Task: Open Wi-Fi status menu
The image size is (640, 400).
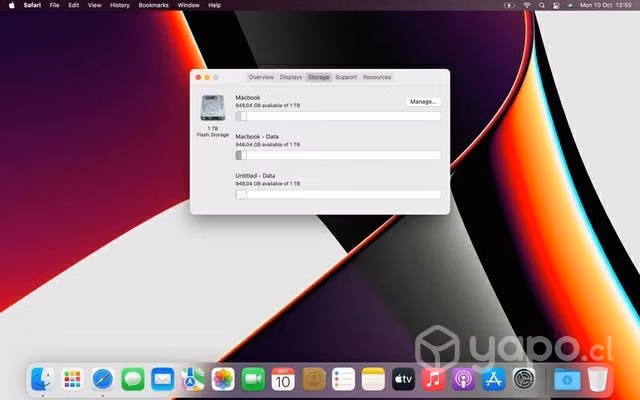Action: click(527, 5)
